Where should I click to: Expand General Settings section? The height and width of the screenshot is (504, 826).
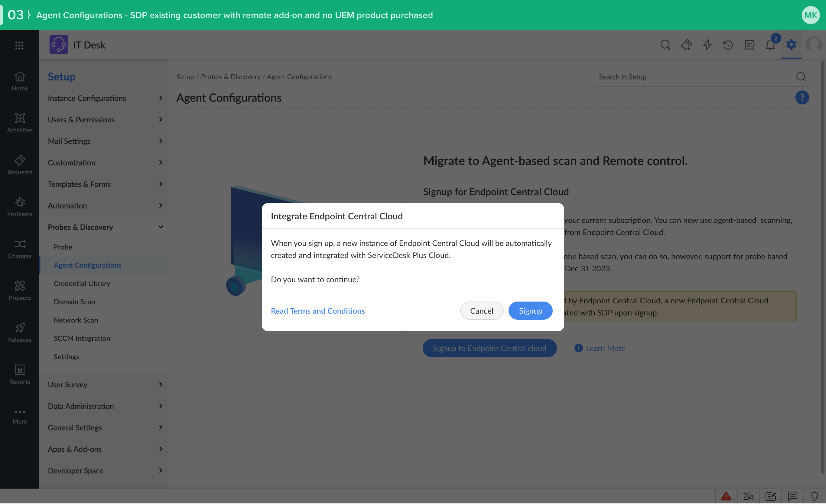(x=104, y=428)
